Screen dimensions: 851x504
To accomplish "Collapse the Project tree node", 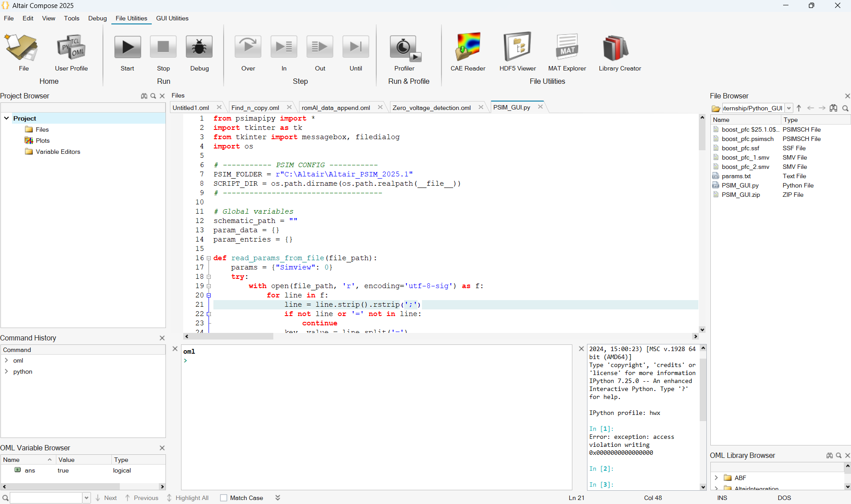I will point(7,118).
